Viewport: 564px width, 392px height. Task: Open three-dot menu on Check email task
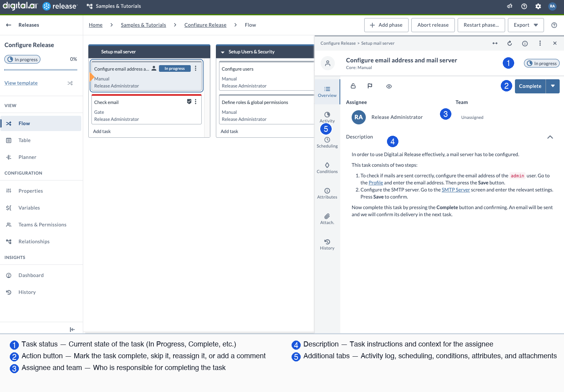(x=195, y=102)
